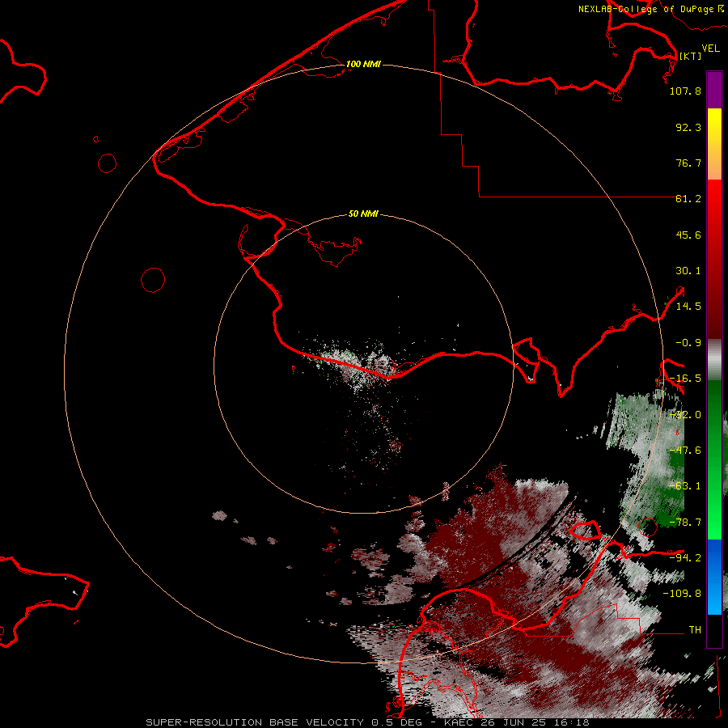Click the -63.1 velocity scale value
Screen dimensions: 728x728
point(685,486)
